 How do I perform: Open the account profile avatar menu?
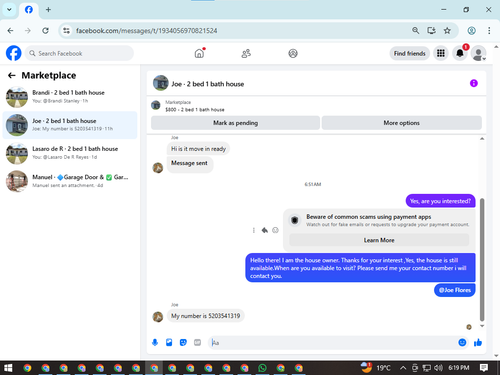tap(478, 53)
